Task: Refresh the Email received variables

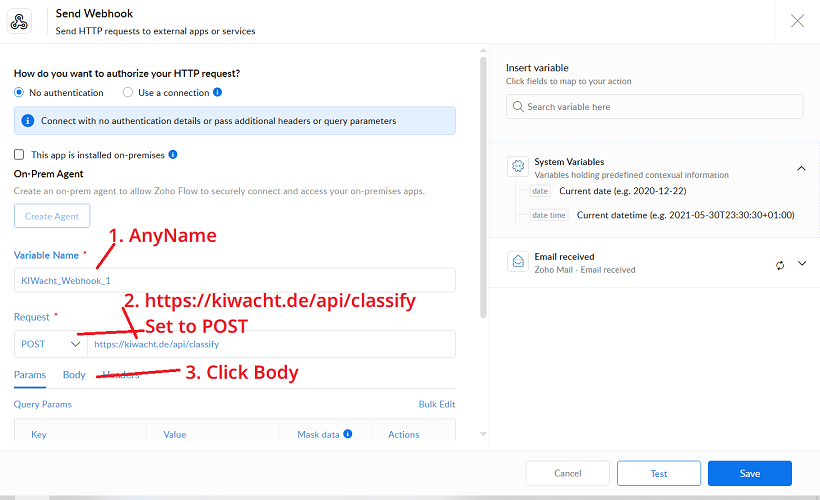Action: point(780,265)
